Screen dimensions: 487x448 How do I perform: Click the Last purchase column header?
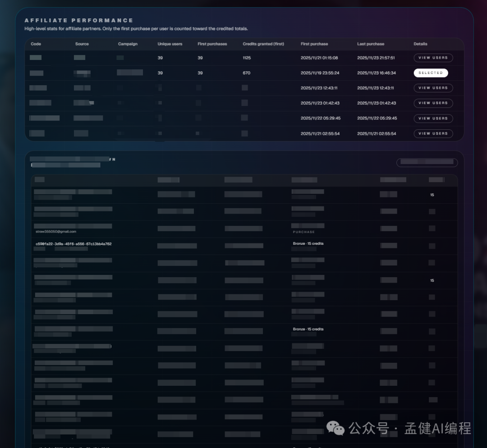click(x=371, y=44)
